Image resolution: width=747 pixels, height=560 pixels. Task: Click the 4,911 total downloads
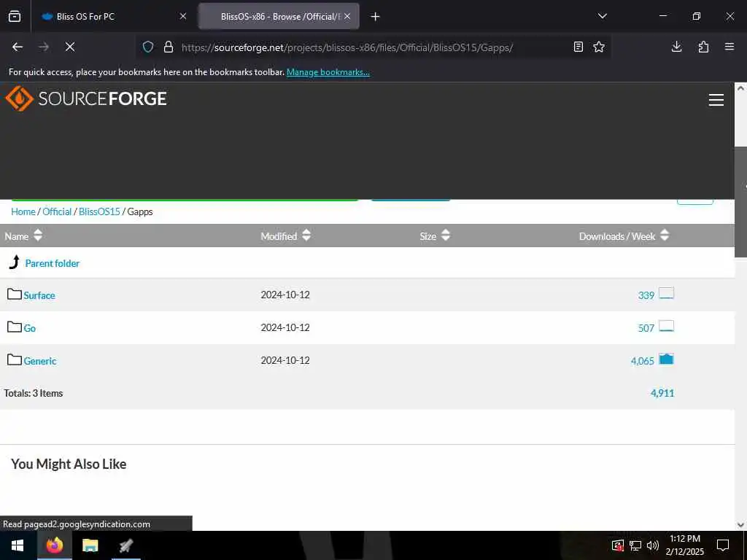point(662,393)
